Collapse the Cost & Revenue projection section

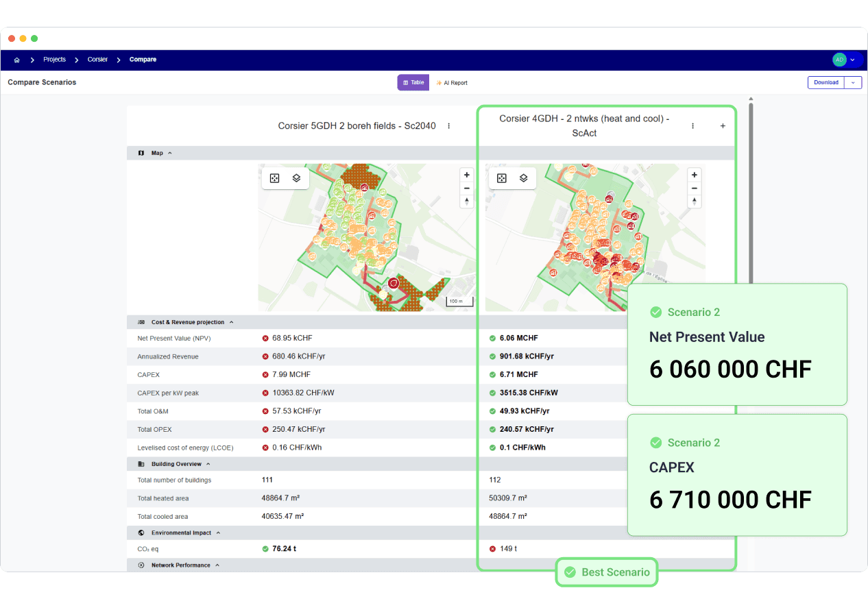coord(231,322)
